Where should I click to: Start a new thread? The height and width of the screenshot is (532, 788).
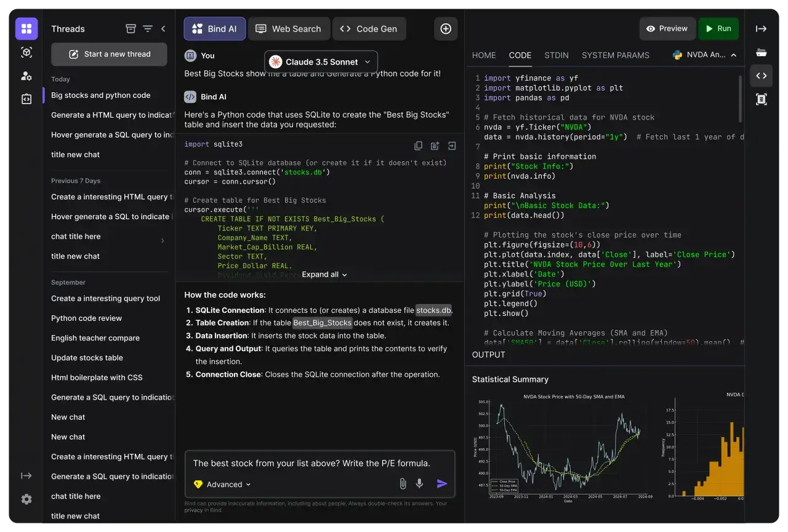109,54
